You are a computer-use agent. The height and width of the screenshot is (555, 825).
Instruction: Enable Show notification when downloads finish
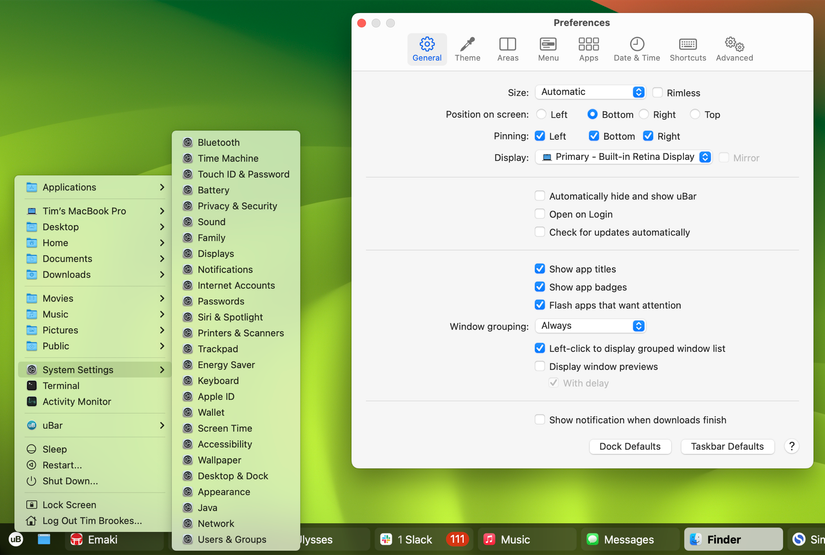click(540, 419)
